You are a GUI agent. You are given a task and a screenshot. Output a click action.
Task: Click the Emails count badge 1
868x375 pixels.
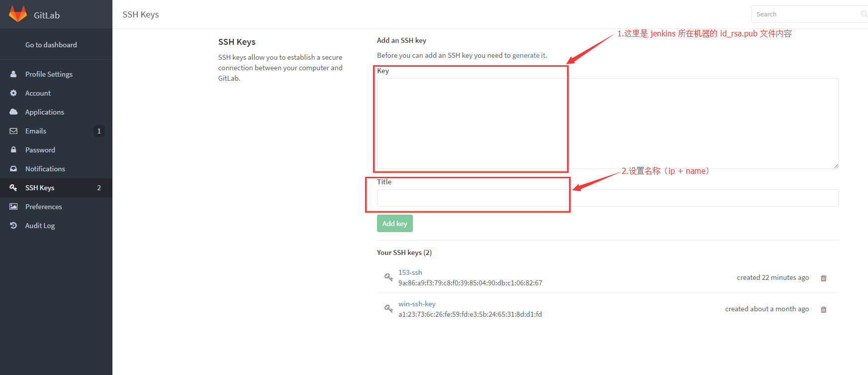click(99, 131)
